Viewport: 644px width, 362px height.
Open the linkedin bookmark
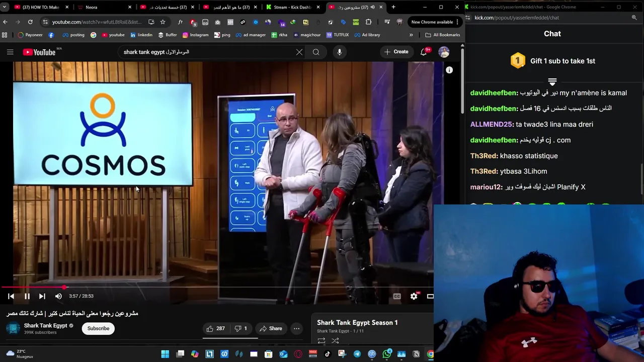[x=141, y=35]
